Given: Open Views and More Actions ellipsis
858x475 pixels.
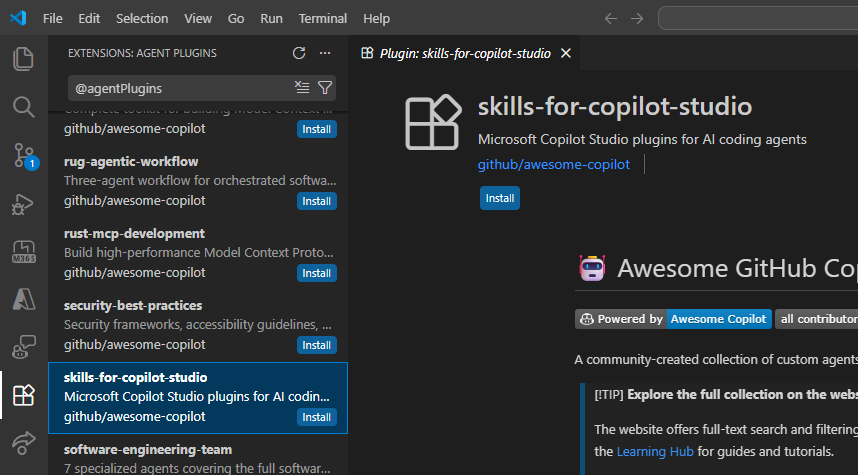Looking at the screenshot, I should [x=325, y=53].
